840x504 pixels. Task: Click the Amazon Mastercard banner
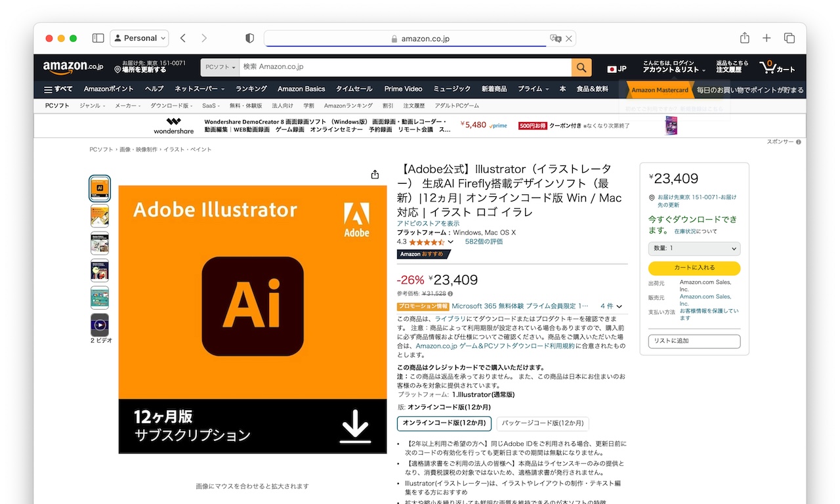point(715,90)
